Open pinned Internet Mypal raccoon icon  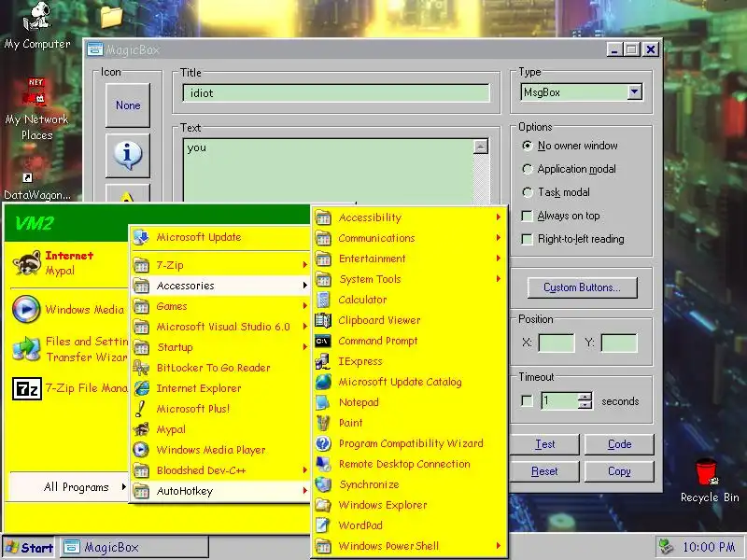point(27,262)
